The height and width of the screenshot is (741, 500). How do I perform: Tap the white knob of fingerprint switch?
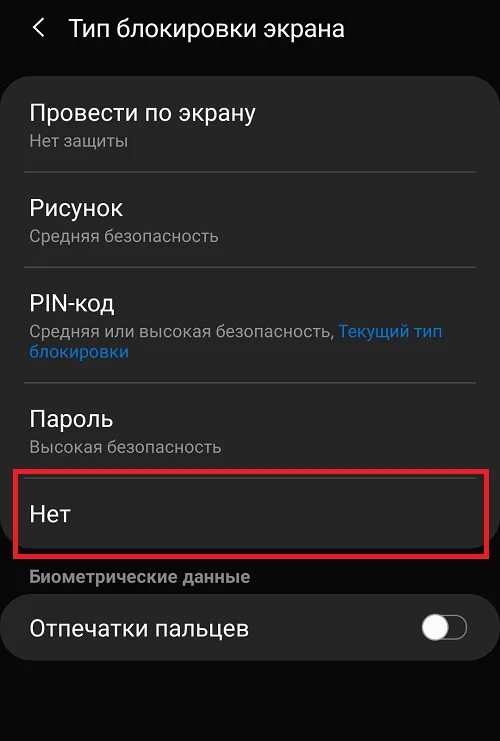[435, 628]
